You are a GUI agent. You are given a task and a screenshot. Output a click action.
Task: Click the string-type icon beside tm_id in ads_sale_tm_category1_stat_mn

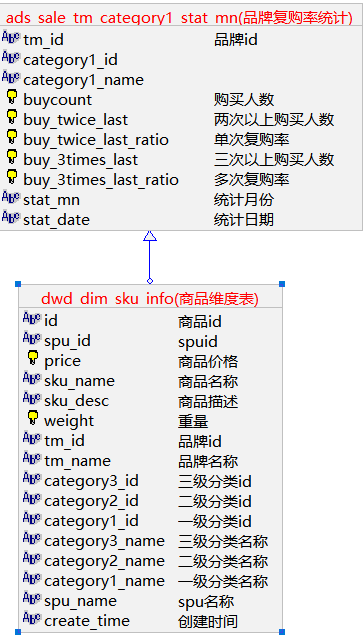click(11, 37)
